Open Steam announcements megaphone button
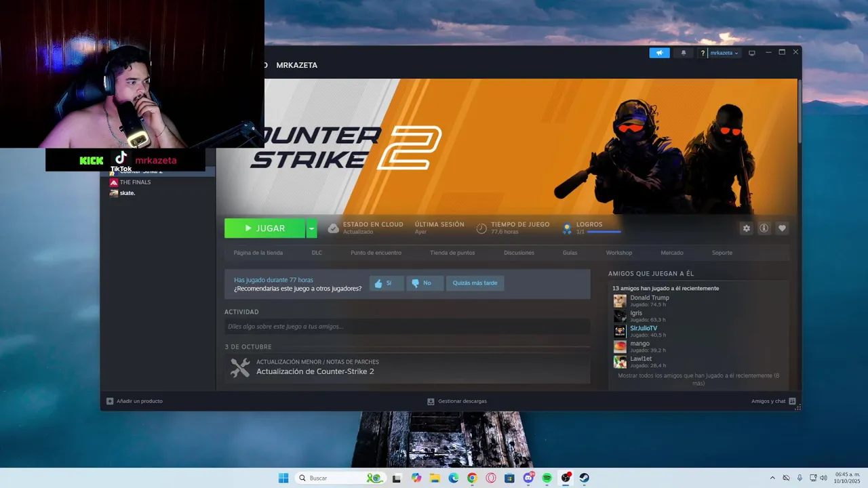Screen dimensions: 868x488 [x=659, y=53]
